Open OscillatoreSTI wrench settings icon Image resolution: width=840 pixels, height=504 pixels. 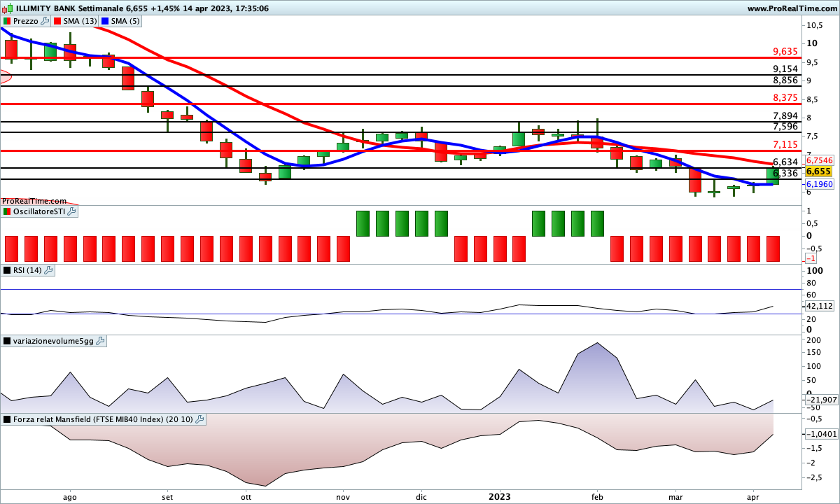coord(72,211)
